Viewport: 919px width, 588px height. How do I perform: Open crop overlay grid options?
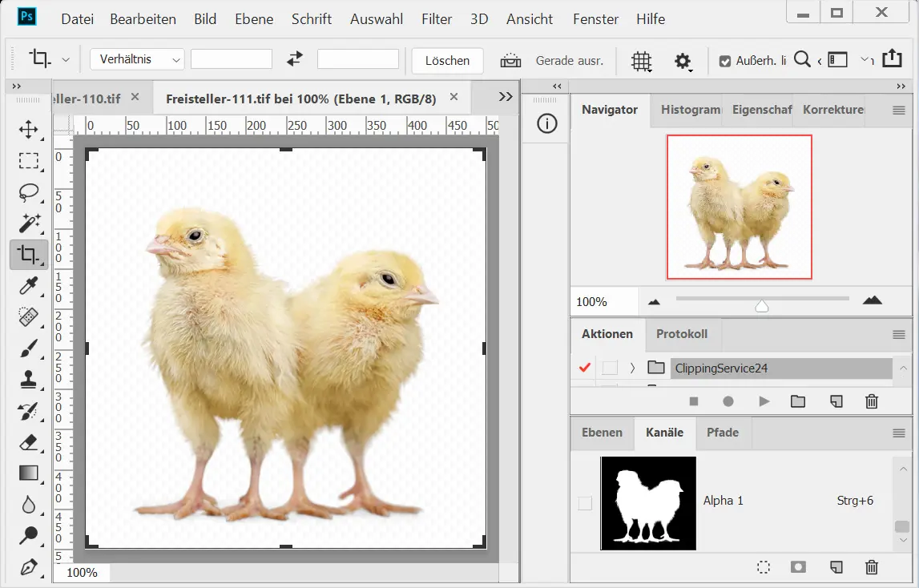pyautogui.click(x=641, y=61)
